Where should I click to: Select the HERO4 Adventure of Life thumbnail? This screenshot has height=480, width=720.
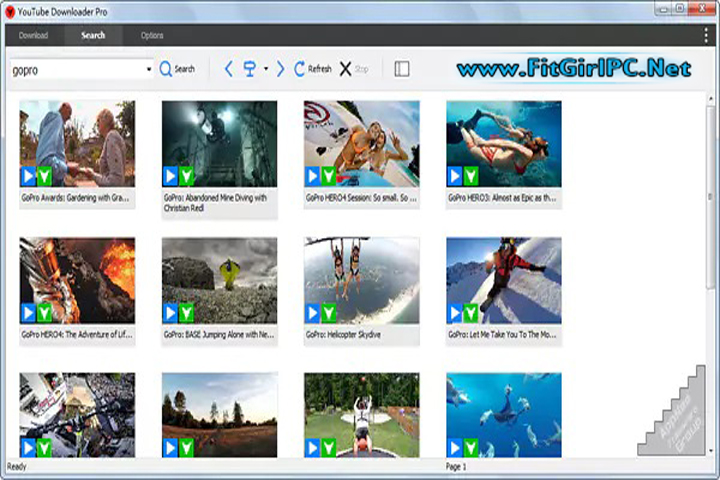(x=77, y=280)
